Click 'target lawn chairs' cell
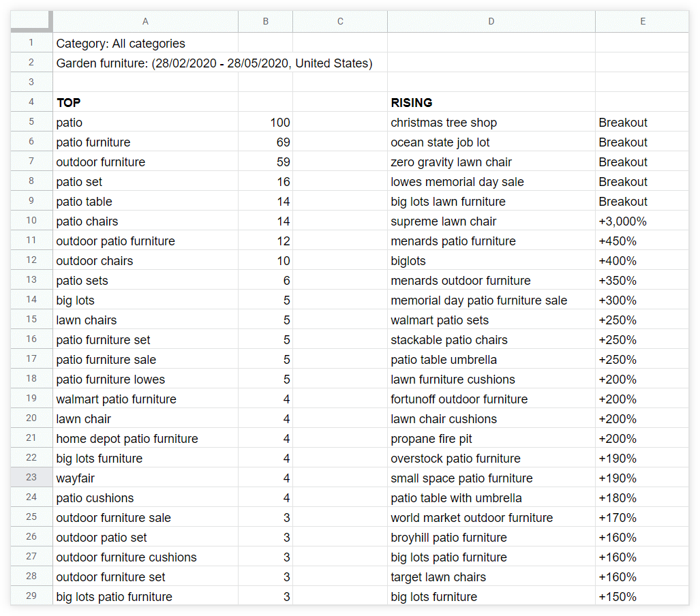700x616 pixels. [x=491, y=576]
